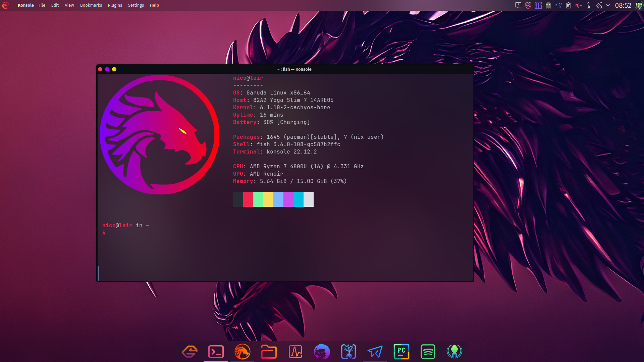Open the Help menu in Konsole
This screenshot has width=644, height=362.
(154, 5)
